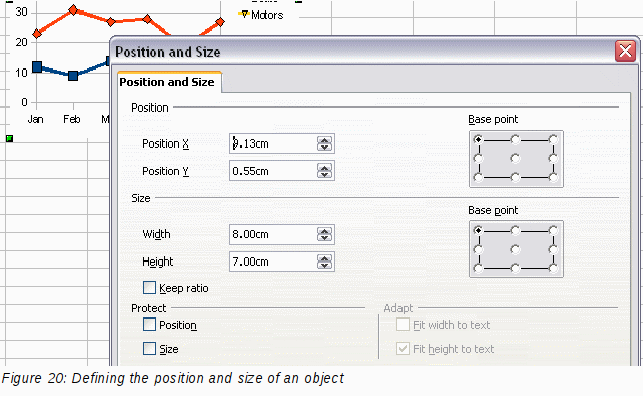Increase Position X with spinner up arrow
Viewport: 643px width, 396px height.
pos(324,140)
